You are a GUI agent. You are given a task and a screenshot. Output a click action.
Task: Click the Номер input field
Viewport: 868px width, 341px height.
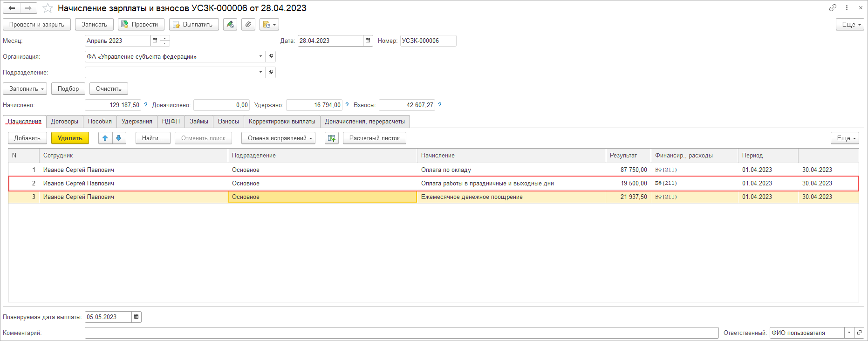[x=428, y=41]
